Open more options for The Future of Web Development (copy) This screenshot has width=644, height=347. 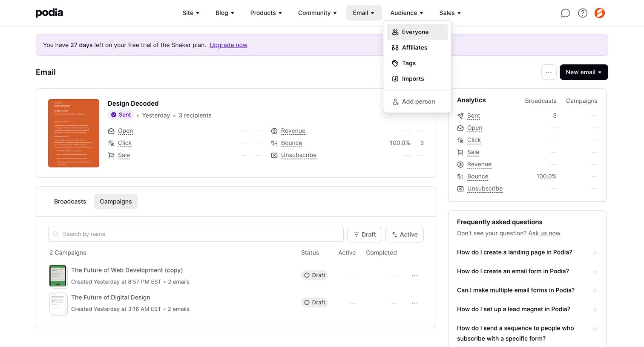coord(415,276)
